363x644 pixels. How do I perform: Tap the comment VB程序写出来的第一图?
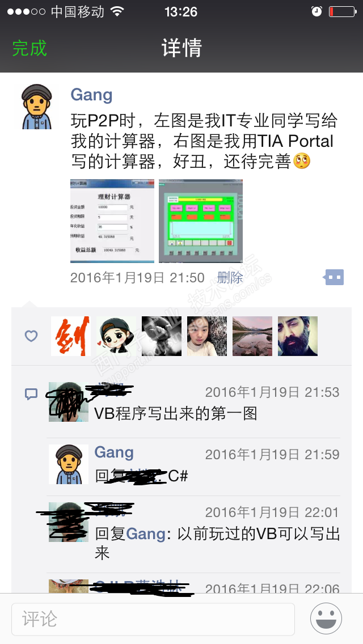175,413
